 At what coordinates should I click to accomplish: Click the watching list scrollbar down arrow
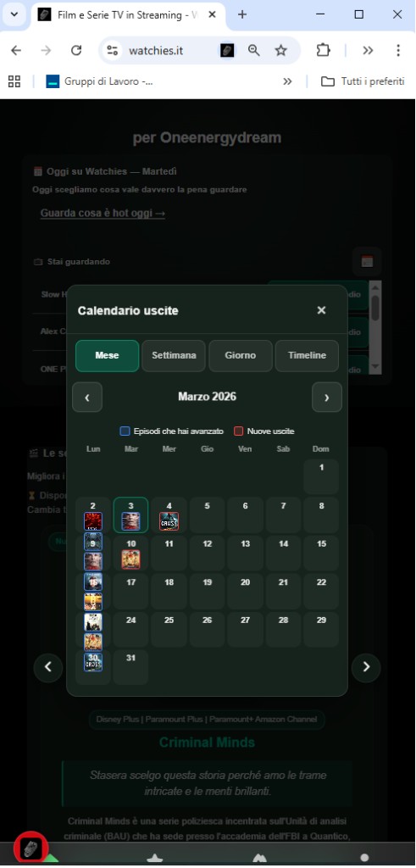coord(375,366)
